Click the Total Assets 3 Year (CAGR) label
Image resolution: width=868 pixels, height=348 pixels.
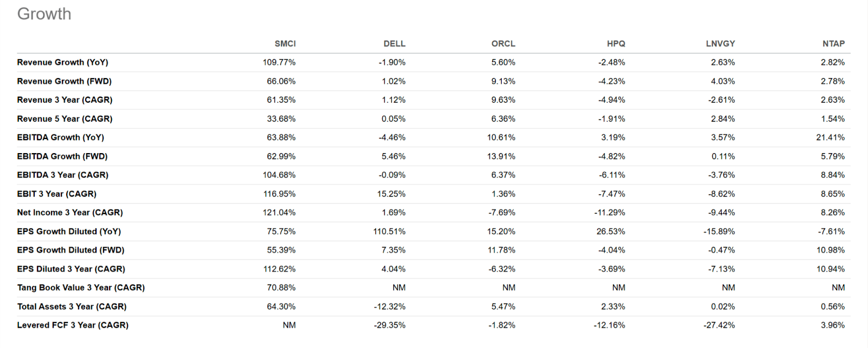coord(72,307)
